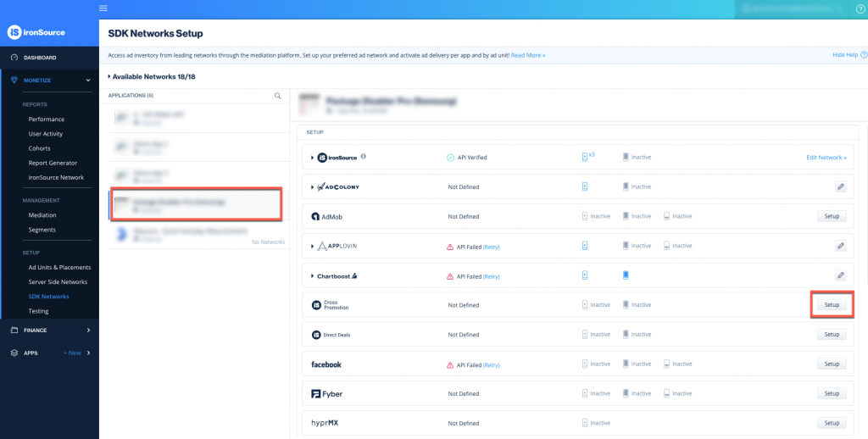Image resolution: width=868 pixels, height=439 pixels.
Task: Expand the Finance sidebar menu
Action: coord(88,330)
